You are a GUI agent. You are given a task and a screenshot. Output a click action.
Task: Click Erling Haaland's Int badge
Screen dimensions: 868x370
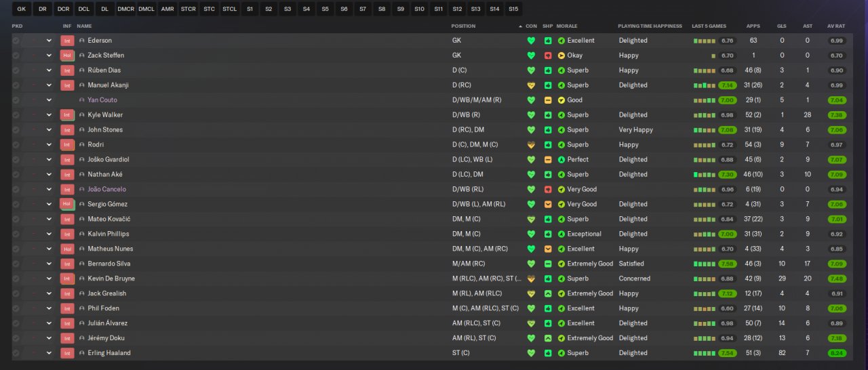[66, 354]
